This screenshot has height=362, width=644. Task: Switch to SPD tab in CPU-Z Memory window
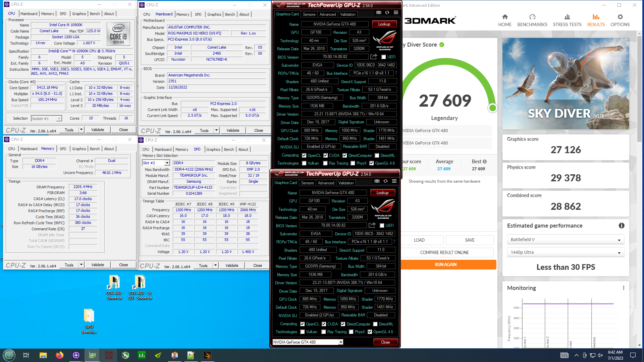63,149
